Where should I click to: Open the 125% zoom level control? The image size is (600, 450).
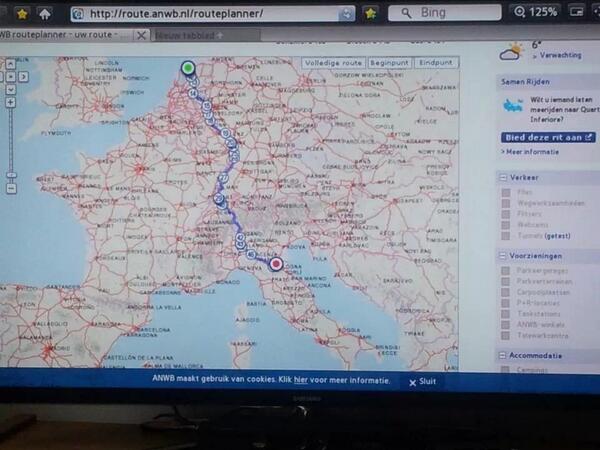(x=536, y=12)
